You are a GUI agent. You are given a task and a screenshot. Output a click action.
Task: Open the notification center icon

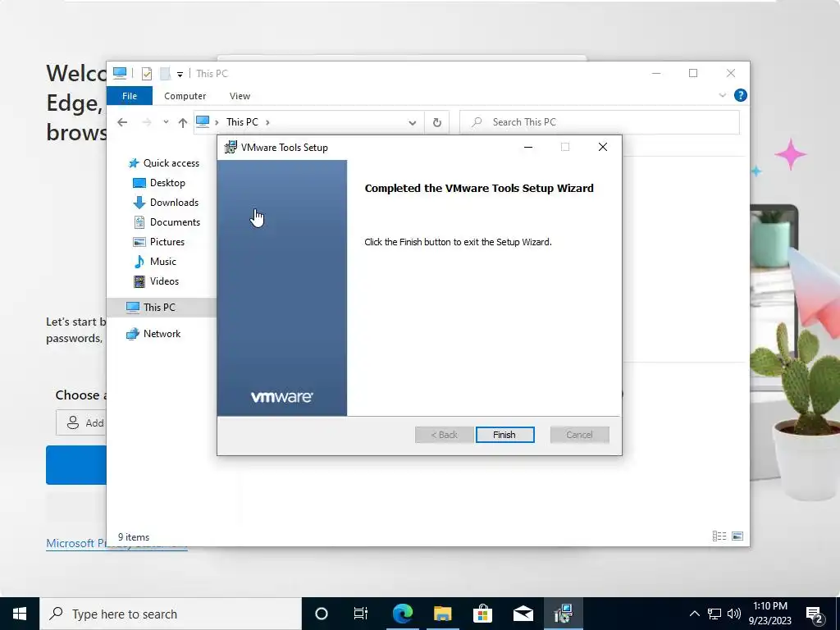coord(815,614)
